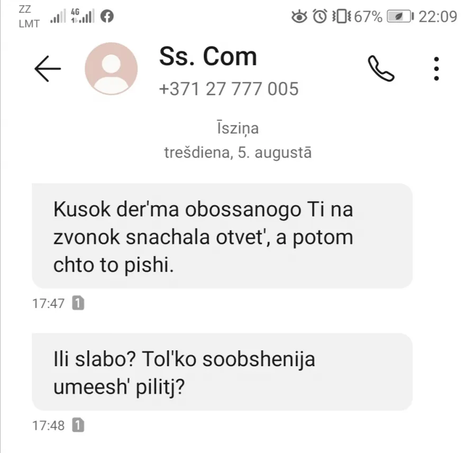The image size is (476, 453).
Task: Tap the alarm clock status icon
Action: [x=319, y=16]
